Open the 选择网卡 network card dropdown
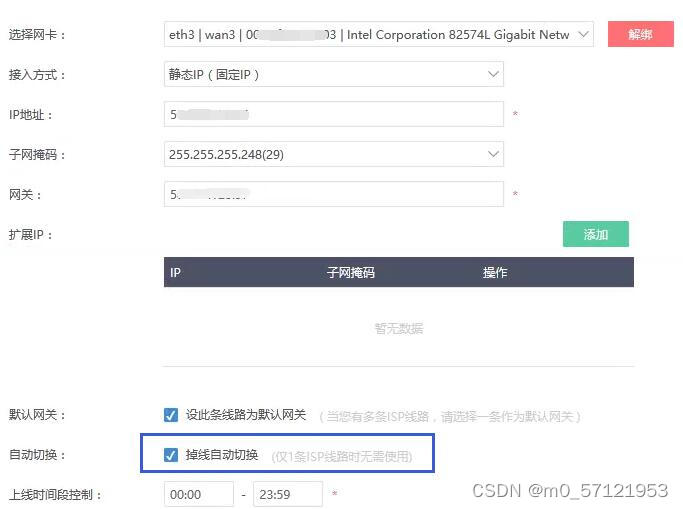The image size is (683, 509). point(379,34)
